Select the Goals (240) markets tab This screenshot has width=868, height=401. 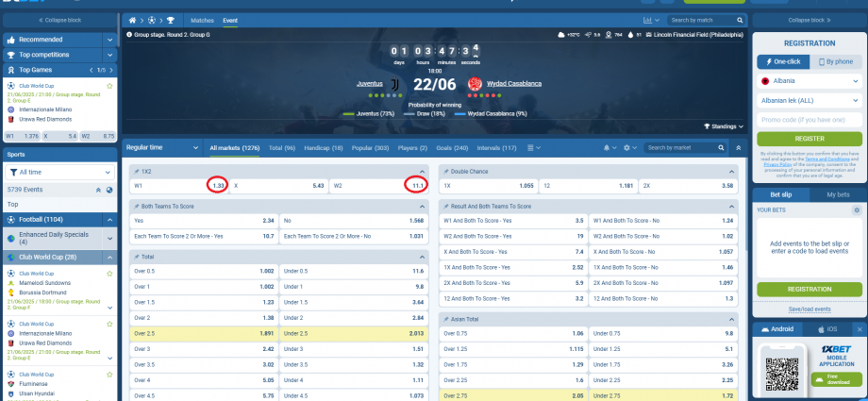click(x=452, y=148)
